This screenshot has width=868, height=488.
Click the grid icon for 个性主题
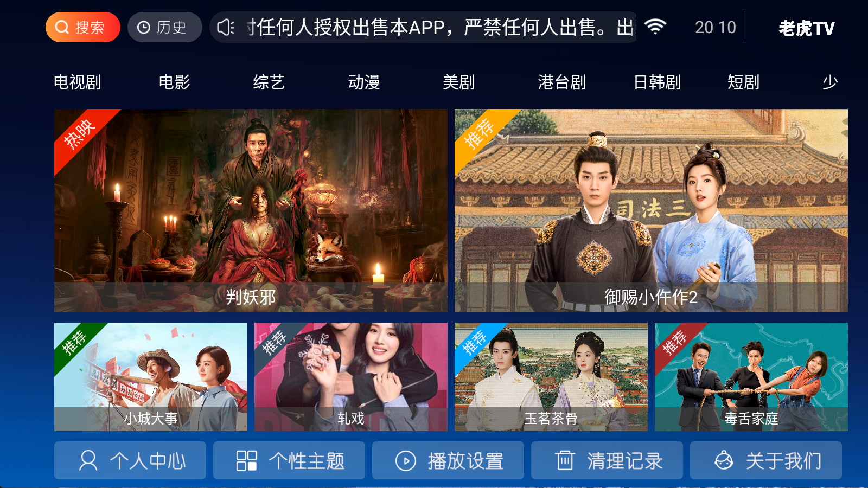[246, 460]
